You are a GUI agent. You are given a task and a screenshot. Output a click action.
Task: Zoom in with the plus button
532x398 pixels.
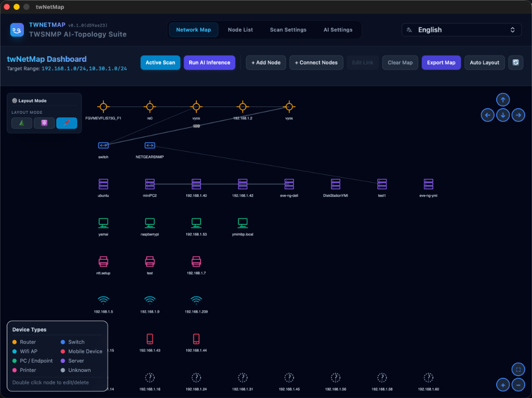(x=503, y=385)
